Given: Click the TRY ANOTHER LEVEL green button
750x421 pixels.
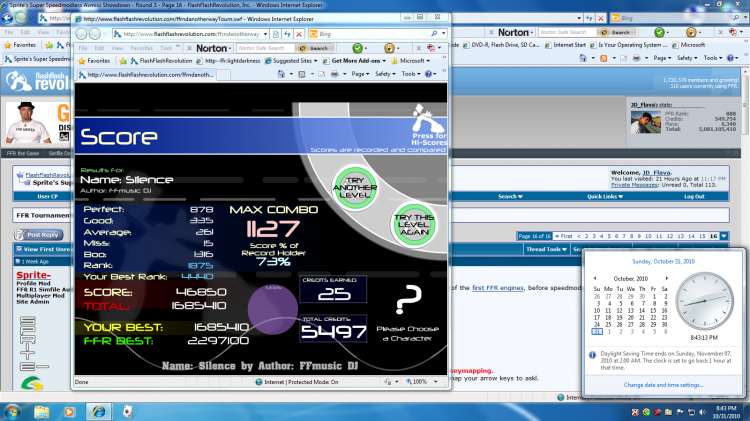Looking at the screenshot, I should (355, 188).
